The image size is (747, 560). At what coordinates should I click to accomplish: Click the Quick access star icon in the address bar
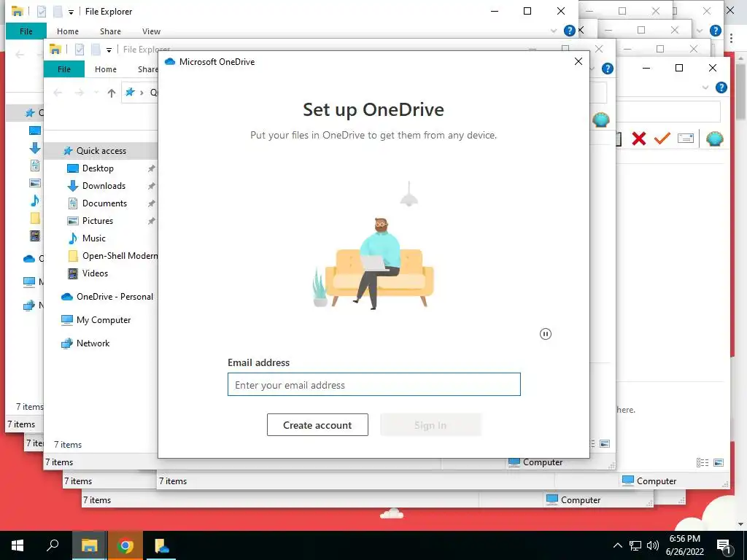130,93
